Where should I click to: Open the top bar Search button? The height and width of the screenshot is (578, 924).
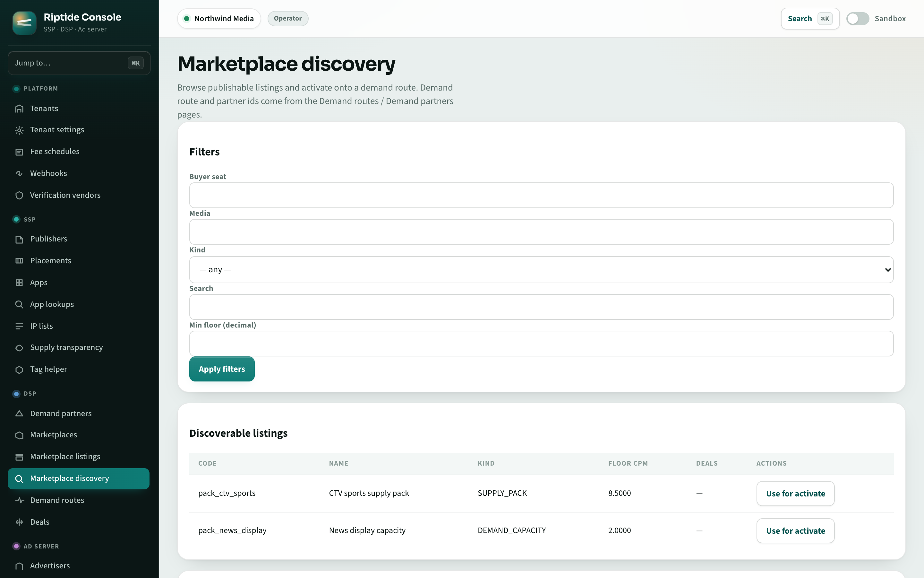pyautogui.click(x=810, y=18)
